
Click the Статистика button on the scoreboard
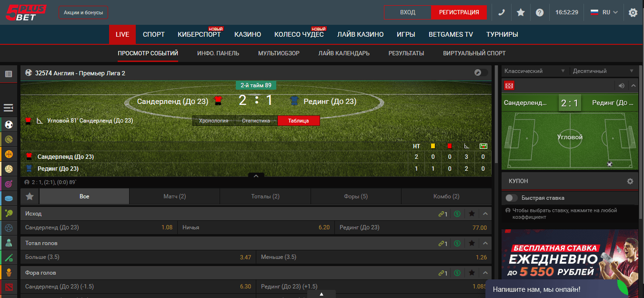(x=256, y=121)
